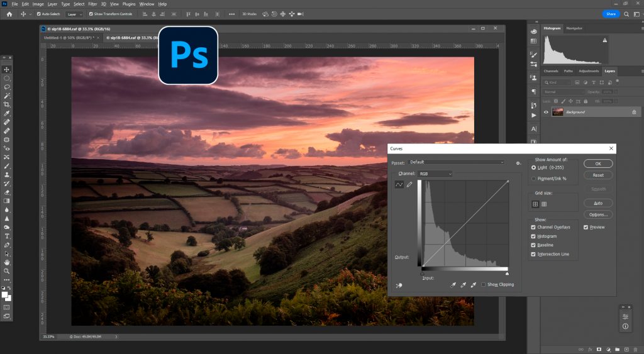Expand the collapsed tools panel double arrows

click(4, 57)
